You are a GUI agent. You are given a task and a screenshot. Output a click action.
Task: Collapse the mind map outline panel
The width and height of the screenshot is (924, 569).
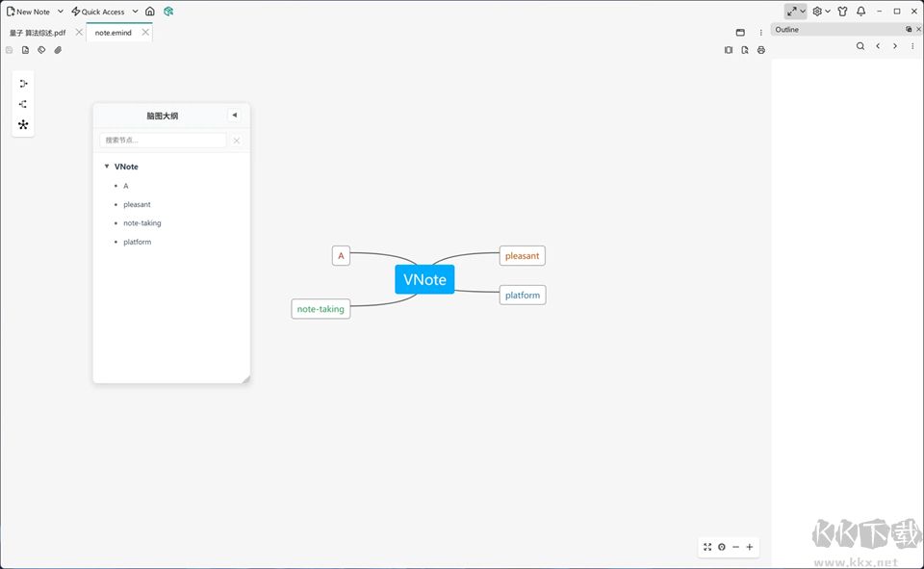[x=235, y=115]
